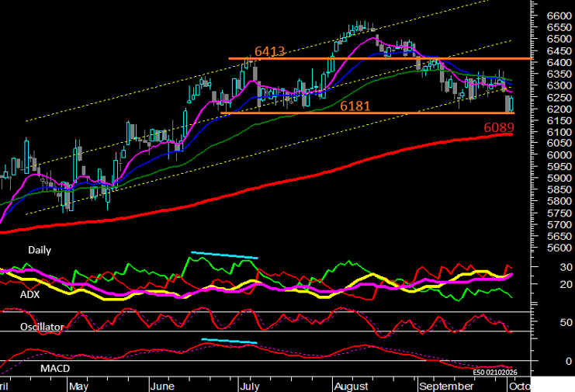This screenshot has width=575, height=392.
Task: Click the ADX scale value 30
Action: tap(566, 267)
